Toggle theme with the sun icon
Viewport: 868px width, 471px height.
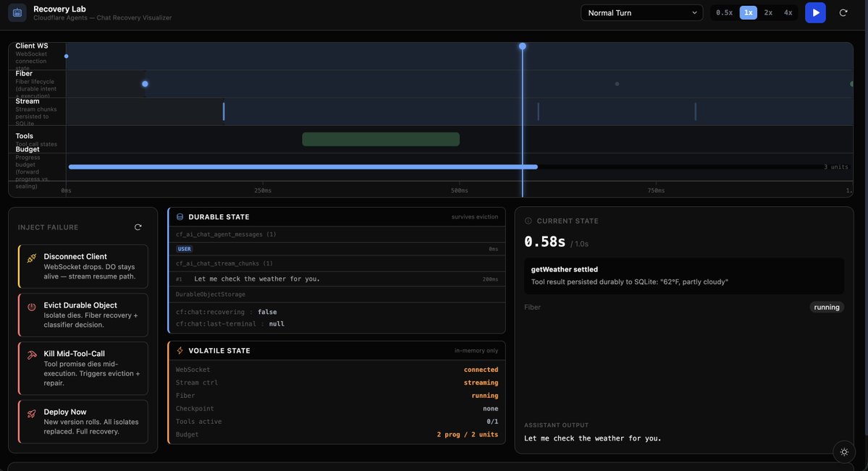[x=844, y=451]
